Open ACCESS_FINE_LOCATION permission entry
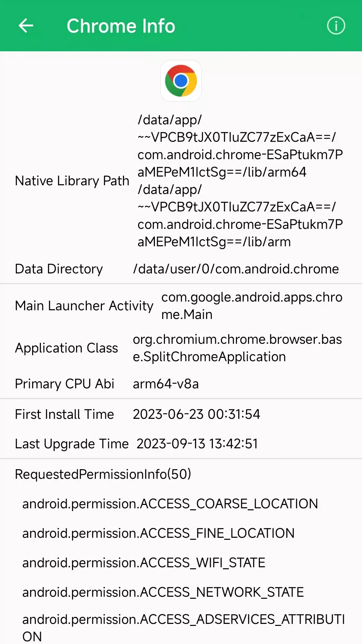The height and width of the screenshot is (644, 362). tap(158, 533)
